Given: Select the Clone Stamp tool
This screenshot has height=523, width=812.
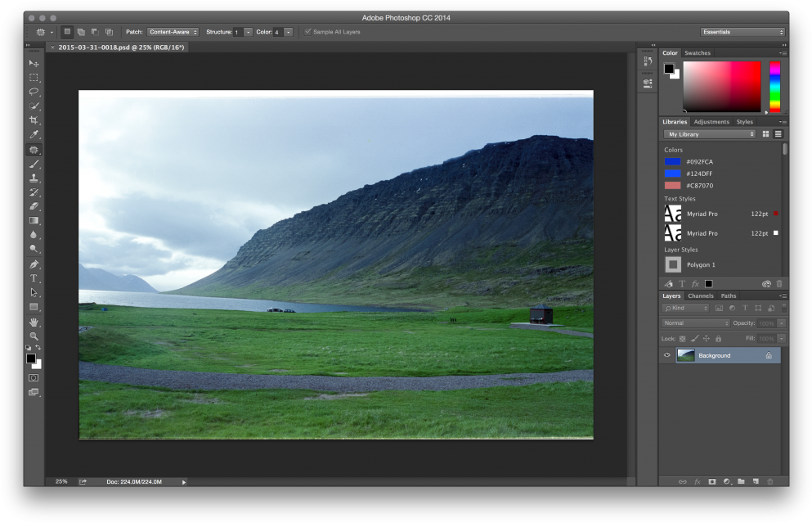Looking at the screenshot, I should (x=34, y=178).
